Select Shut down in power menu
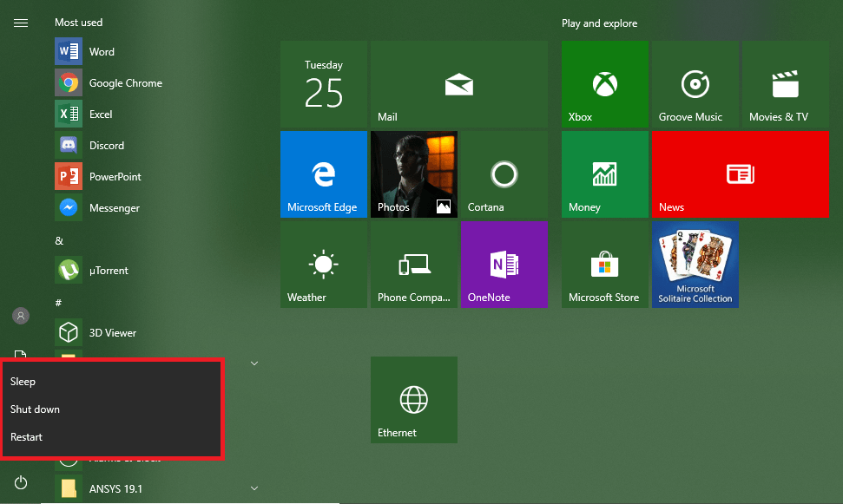 [x=112, y=409]
